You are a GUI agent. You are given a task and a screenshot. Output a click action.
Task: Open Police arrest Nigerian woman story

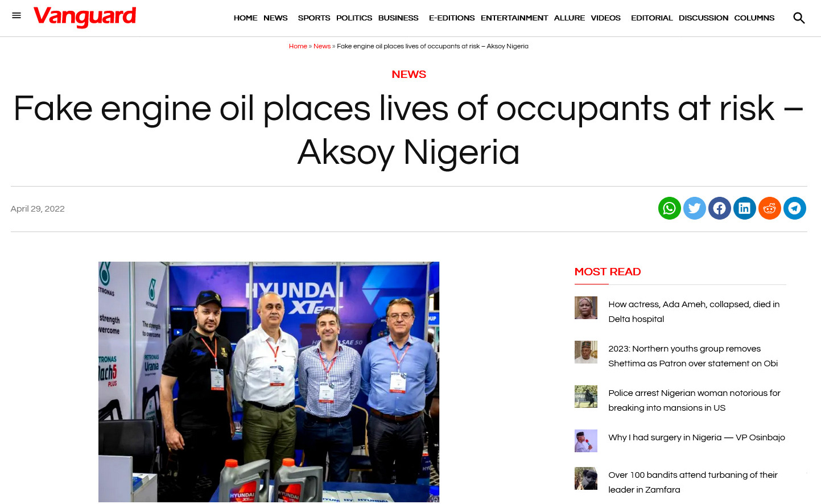tap(694, 400)
